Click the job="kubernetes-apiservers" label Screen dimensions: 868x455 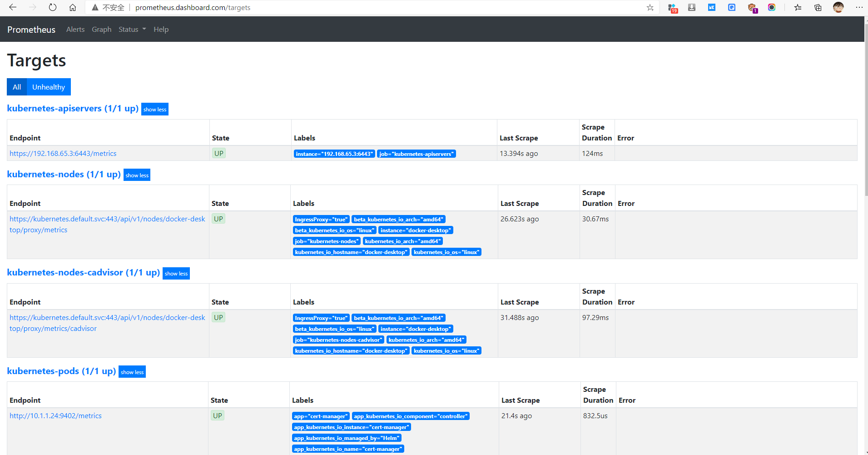(417, 154)
